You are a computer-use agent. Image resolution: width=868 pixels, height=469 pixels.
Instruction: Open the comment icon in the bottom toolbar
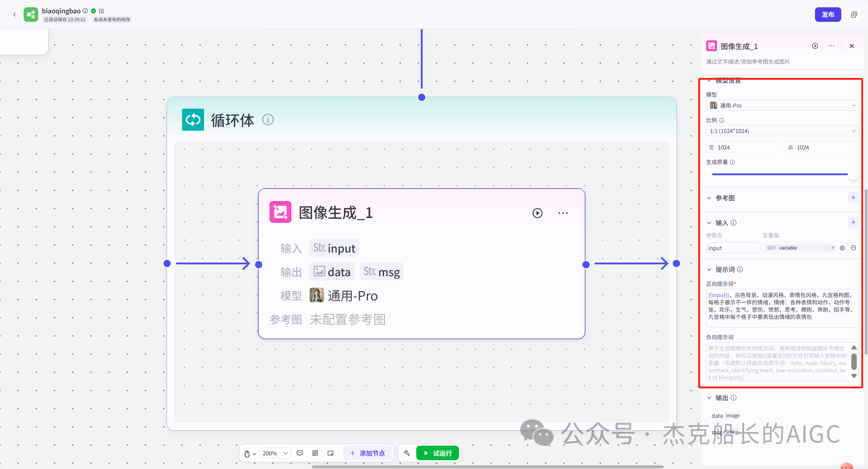click(300, 453)
